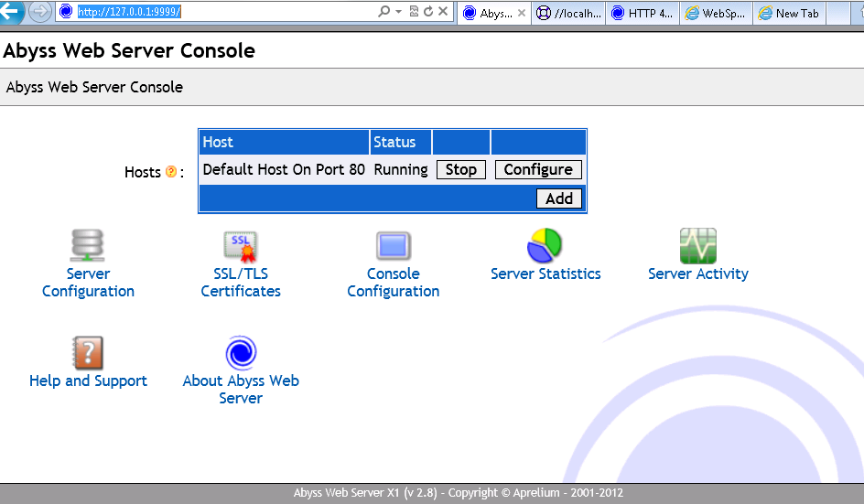Image resolution: width=864 pixels, height=504 pixels.
Task: Open the Console Configuration link text
Action: (x=393, y=283)
